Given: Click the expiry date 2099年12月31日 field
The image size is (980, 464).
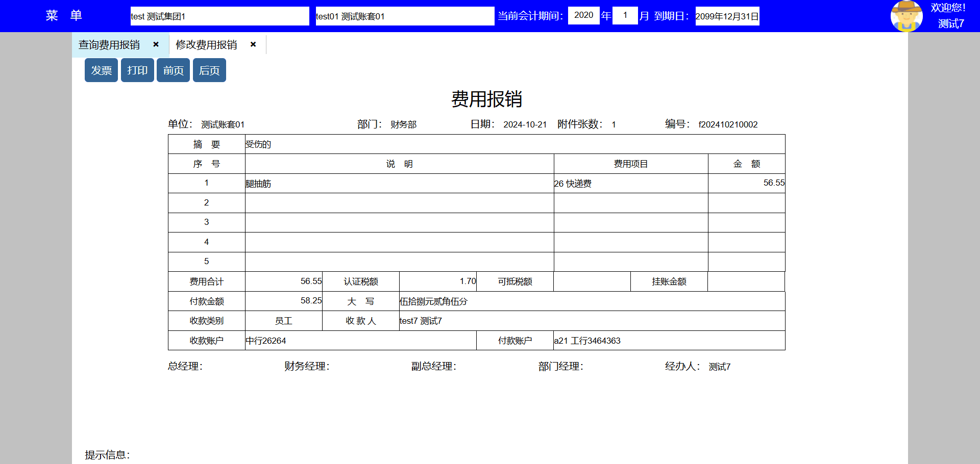Looking at the screenshot, I should coord(727,16).
